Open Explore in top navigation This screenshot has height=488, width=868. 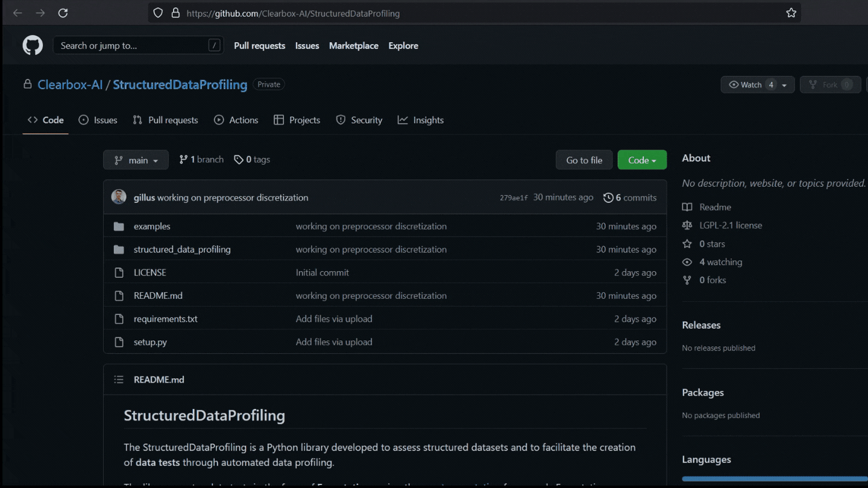pyautogui.click(x=403, y=46)
